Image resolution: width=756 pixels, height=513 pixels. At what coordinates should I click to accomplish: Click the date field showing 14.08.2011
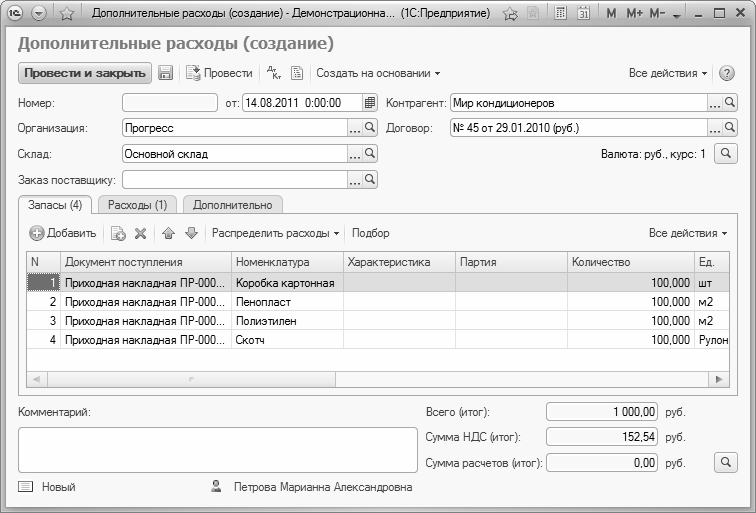(302, 103)
